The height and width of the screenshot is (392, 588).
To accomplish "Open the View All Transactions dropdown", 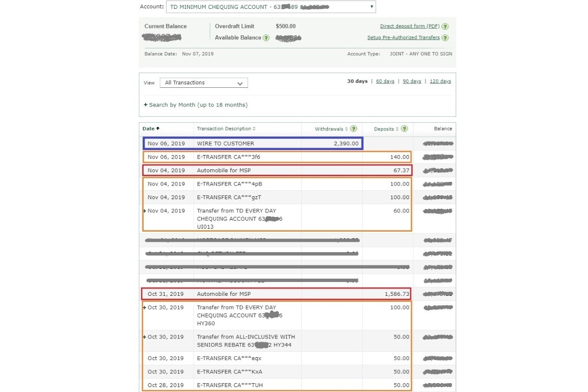I will tap(204, 83).
